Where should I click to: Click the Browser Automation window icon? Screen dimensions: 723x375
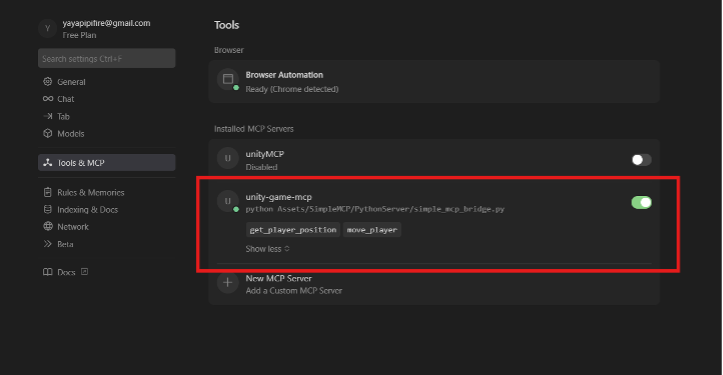pyautogui.click(x=228, y=79)
